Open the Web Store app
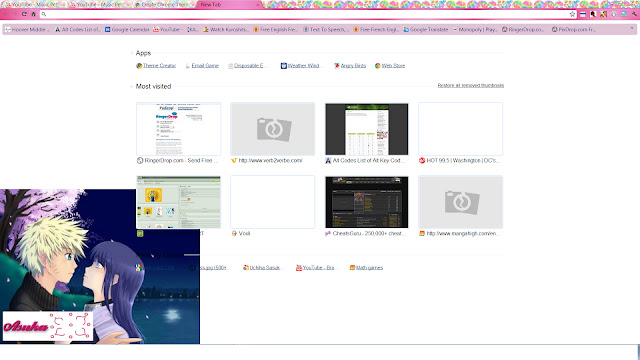Screen dimensions: 640x360 point(390,66)
